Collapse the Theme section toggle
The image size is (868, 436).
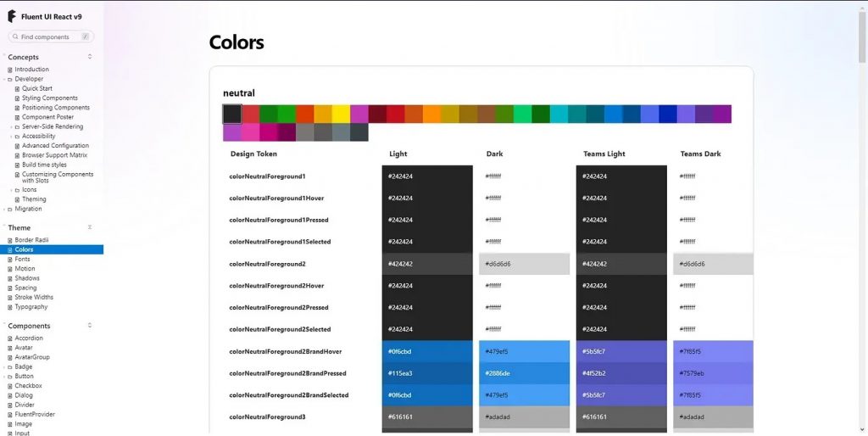tap(90, 227)
